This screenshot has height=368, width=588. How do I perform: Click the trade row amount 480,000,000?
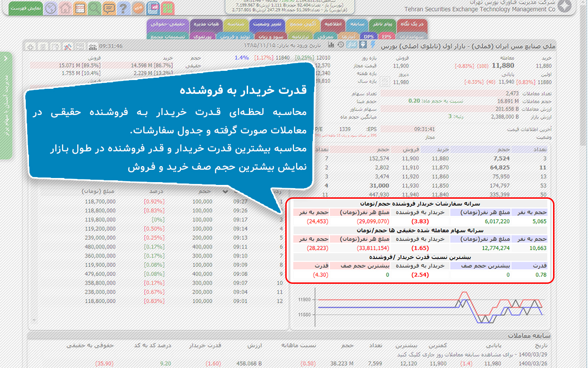tap(100, 247)
